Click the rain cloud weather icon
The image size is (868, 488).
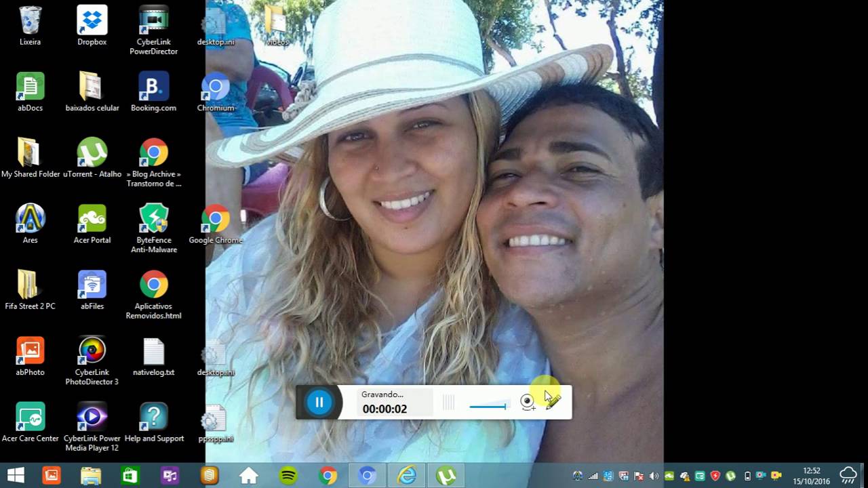848,476
